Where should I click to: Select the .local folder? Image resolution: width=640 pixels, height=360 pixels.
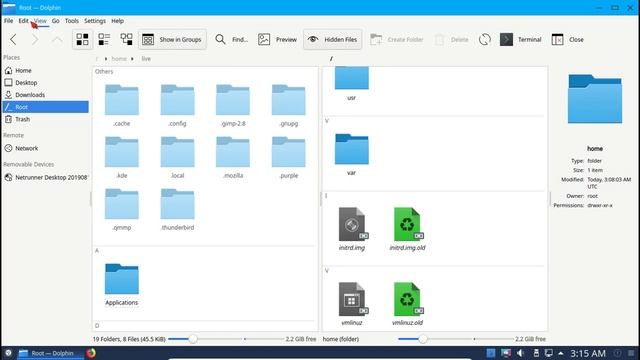pyautogui.click(x=177, y=158)
